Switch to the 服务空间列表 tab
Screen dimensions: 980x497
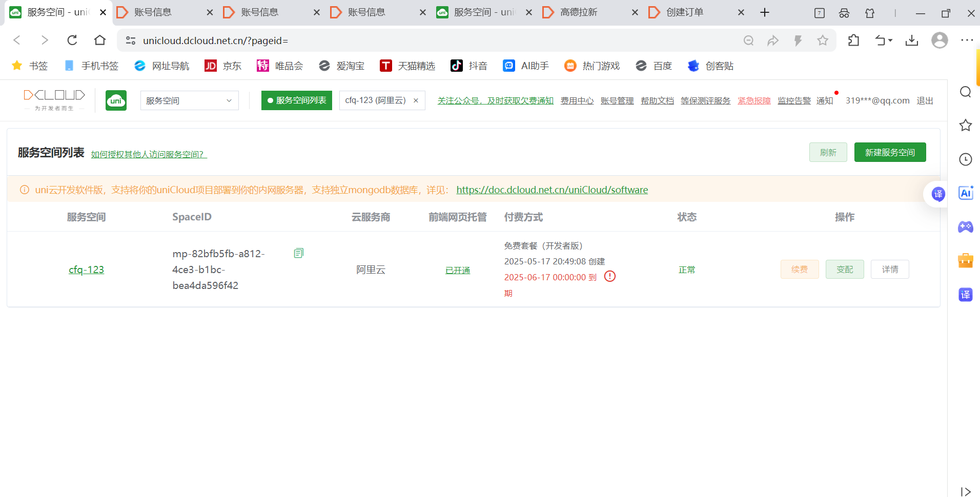[x=297, y=100]
